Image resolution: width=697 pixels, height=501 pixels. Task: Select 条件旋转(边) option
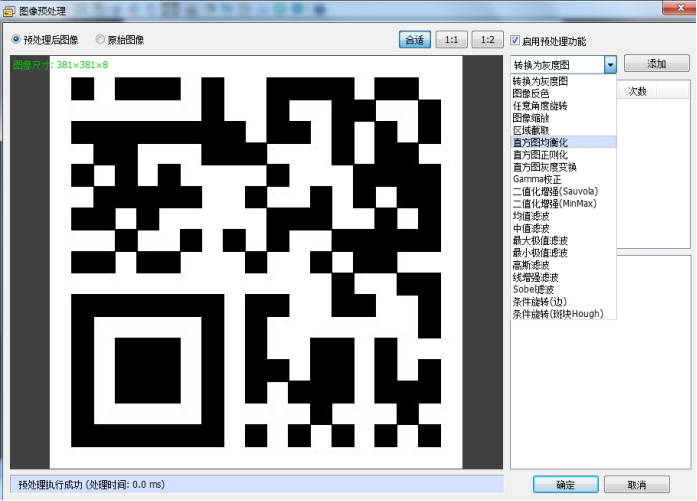pyautogui.click(x=564, y=302)
